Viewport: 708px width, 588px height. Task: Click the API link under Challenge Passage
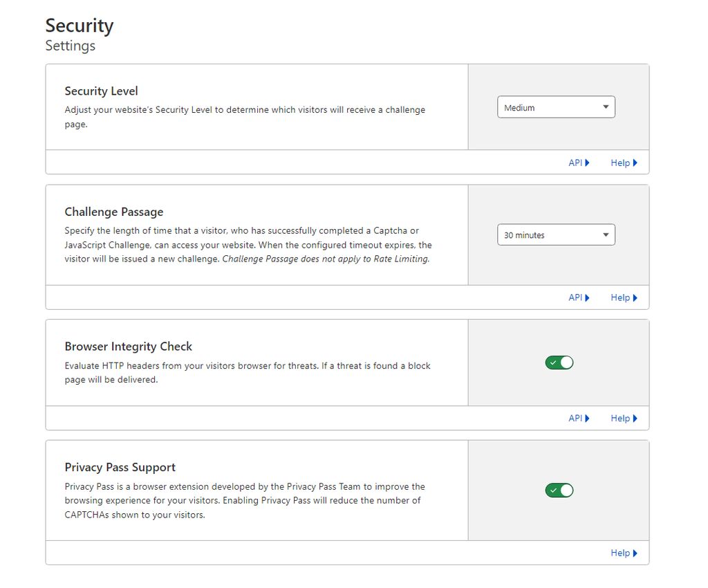point(577,297)
